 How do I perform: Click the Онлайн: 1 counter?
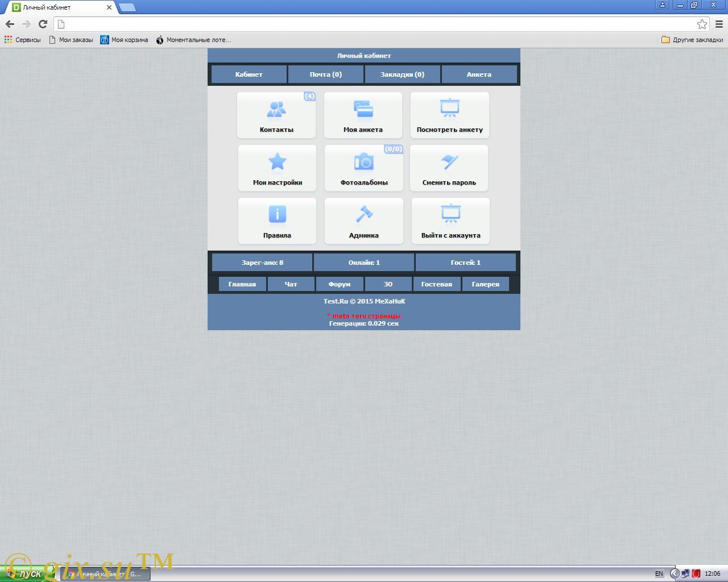point(364,263)
